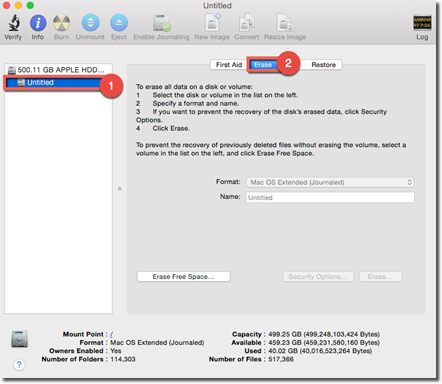The height and width of the screenshot is (384, 442).
Task: Open Disk Utility help with the question mark
Action: coord(19,365)
